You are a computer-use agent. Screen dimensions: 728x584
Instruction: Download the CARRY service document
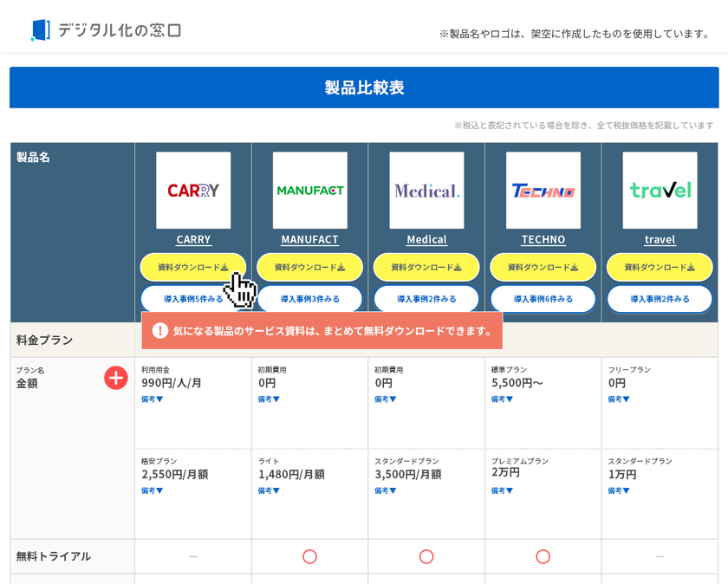pyautogui.click(x=193, y=268)
